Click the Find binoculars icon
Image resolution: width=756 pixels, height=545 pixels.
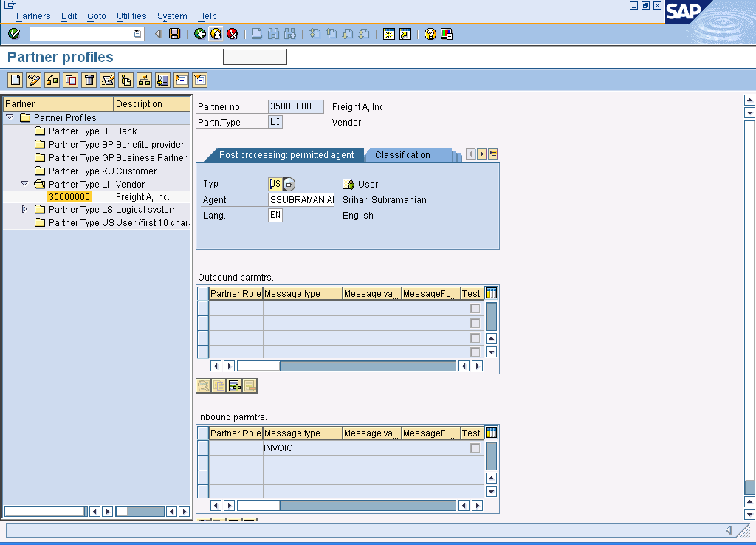coord(273,34)
